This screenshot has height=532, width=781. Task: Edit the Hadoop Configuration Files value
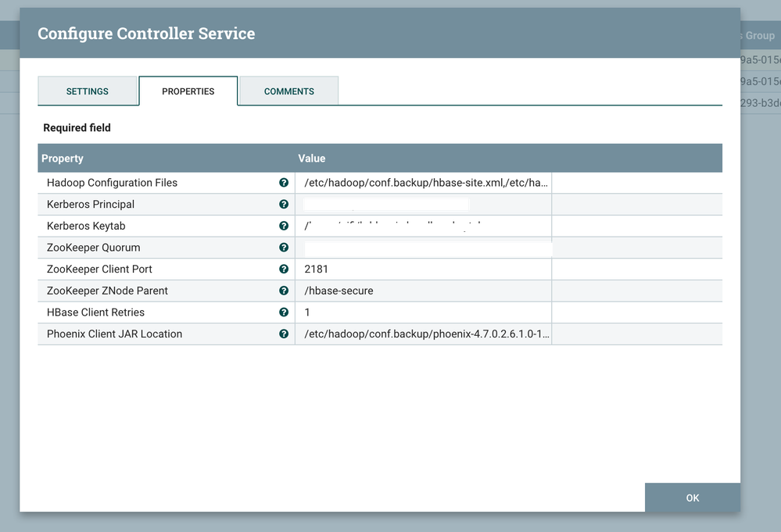pos(426,183)
